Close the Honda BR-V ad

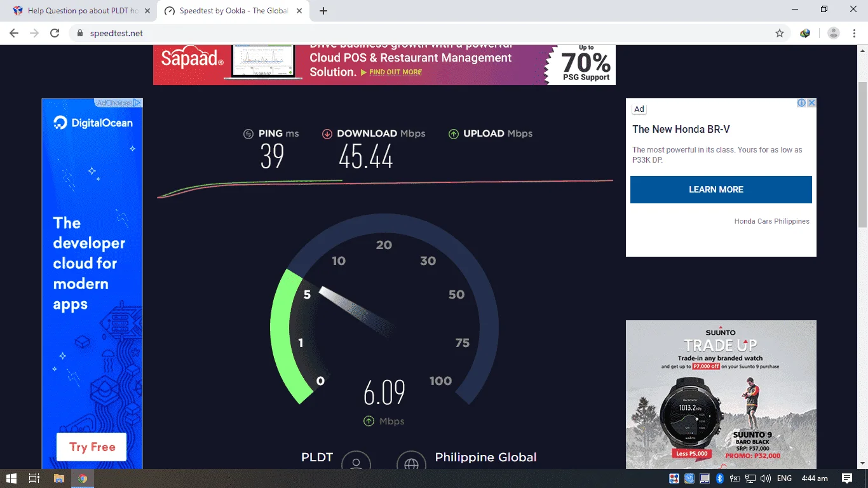tap(811, 103)
